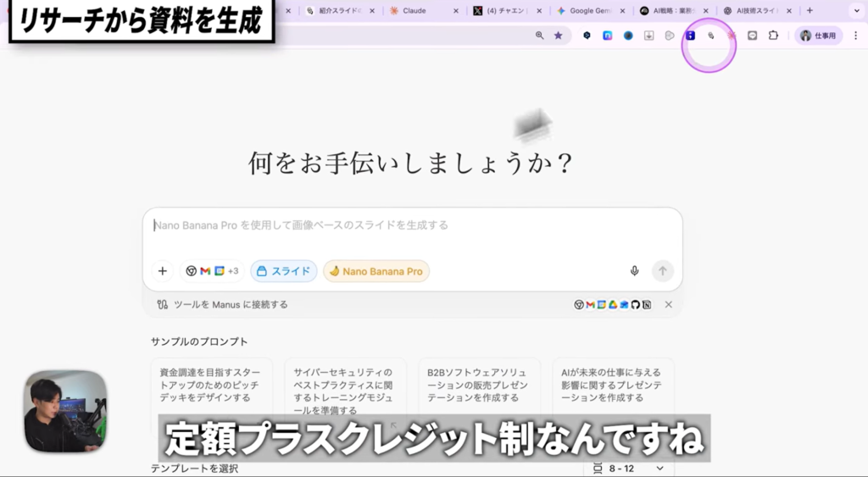Open the connected apps +3 chip
Screen dimensions: 868x477
pyautogui.click(x=212, y=271)
